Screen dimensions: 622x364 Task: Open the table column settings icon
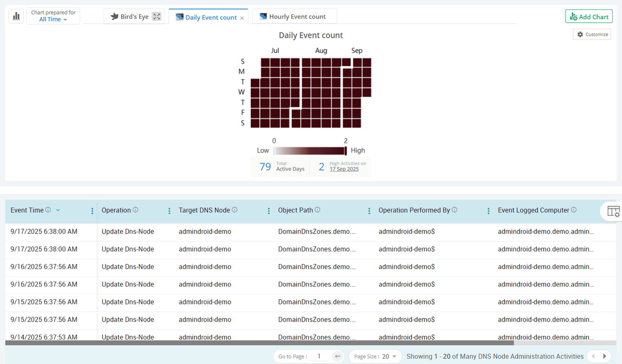[x=613, y=211]
